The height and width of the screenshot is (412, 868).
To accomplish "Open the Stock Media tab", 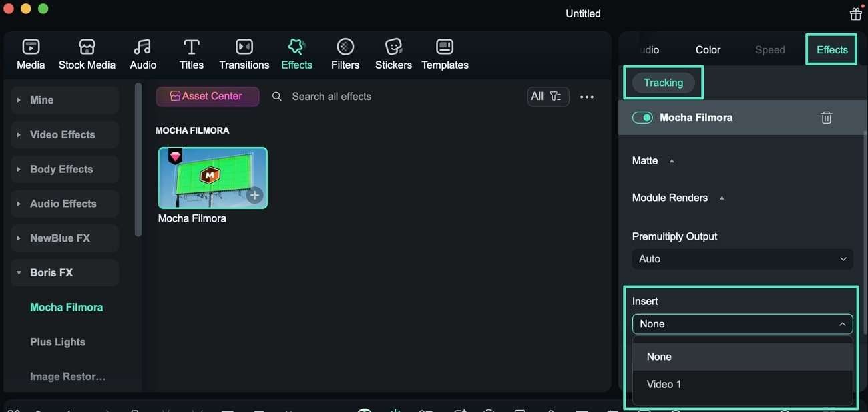I will (x=87, y=55).
